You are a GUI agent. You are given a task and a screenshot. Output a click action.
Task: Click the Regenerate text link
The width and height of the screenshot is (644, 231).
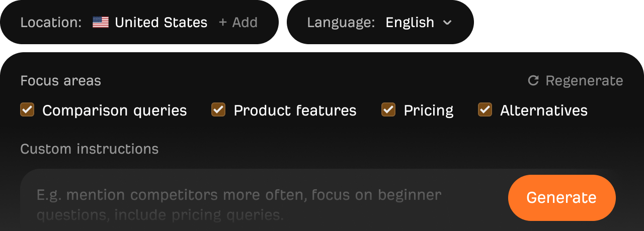(584, 80)
